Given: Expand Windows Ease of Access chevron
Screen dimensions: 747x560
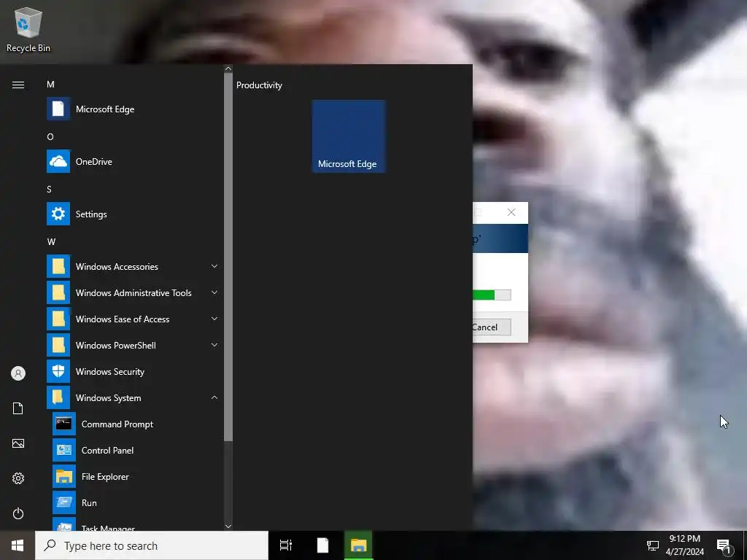Looking at the screenshot, I should 214,319.
